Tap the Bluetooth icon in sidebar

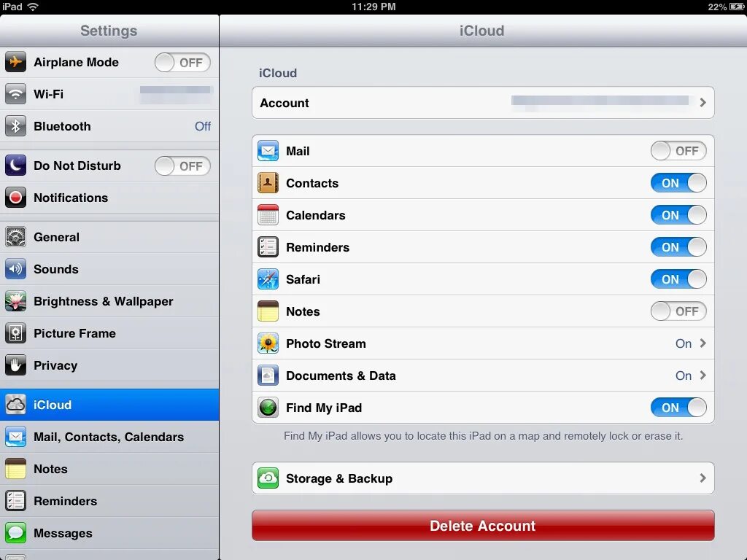point(16,126)
